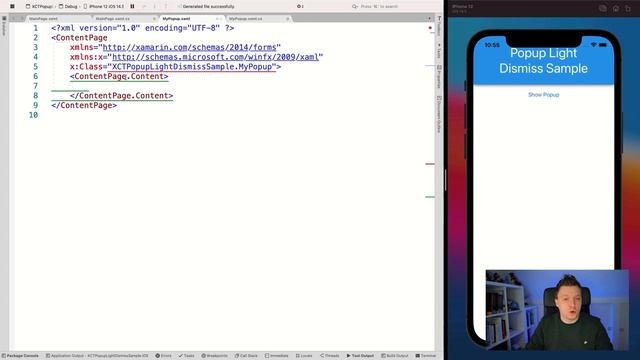Image resolution: width=640 pixels, height=360 pixels.
Task: Open the Document Outline side panel
Action: 439,114
